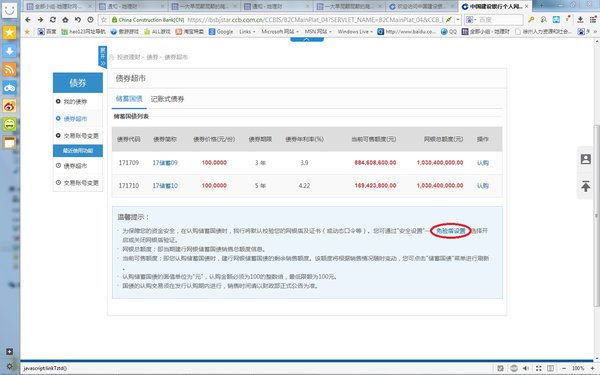Click the smiley avatar at top left

[10, 10]
